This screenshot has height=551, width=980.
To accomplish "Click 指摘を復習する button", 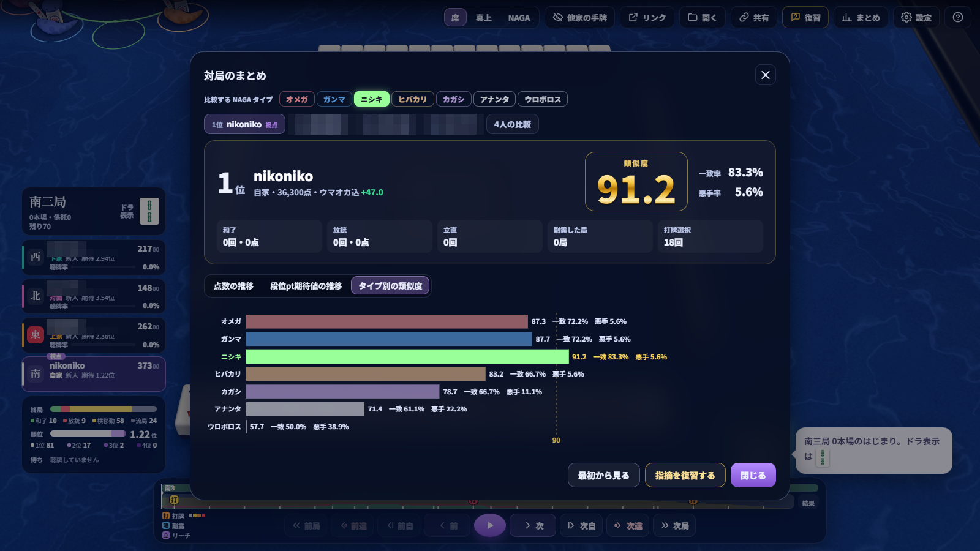I will pyautogui.click(x=685, y=475).
